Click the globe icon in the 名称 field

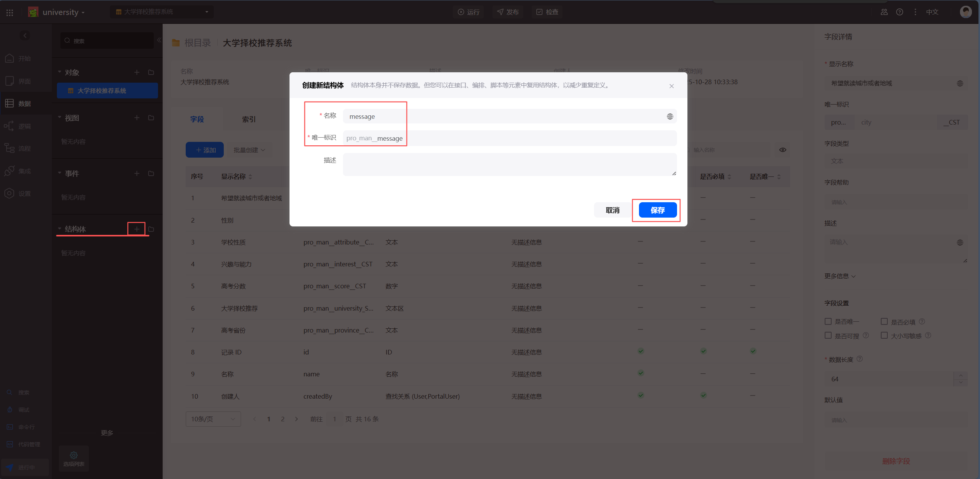click(670, 116)
